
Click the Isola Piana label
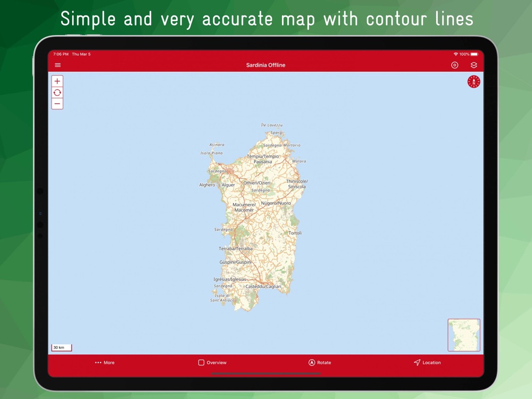coord(211,153)
